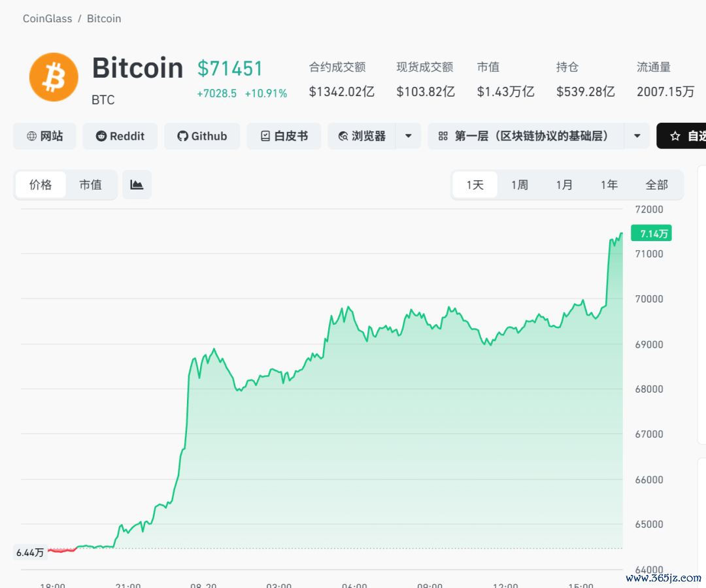
Task: Select the 全部 time range button
Action: coord(656,185)
